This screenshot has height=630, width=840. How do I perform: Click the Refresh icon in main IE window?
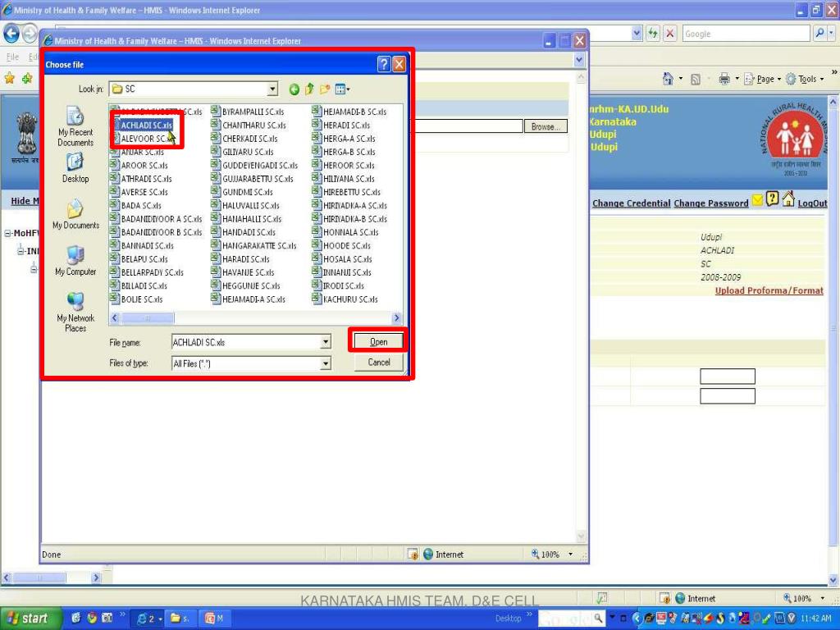click(652, 34)
